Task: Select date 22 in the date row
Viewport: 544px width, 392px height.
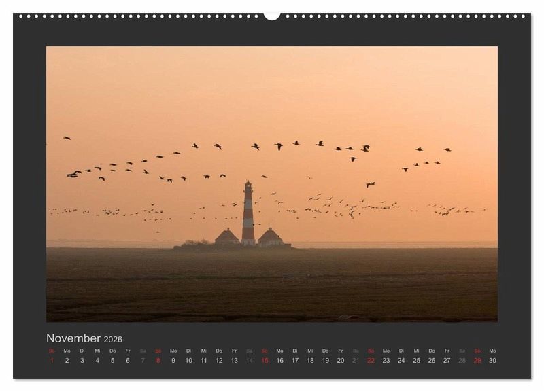Action: point(371,361)
